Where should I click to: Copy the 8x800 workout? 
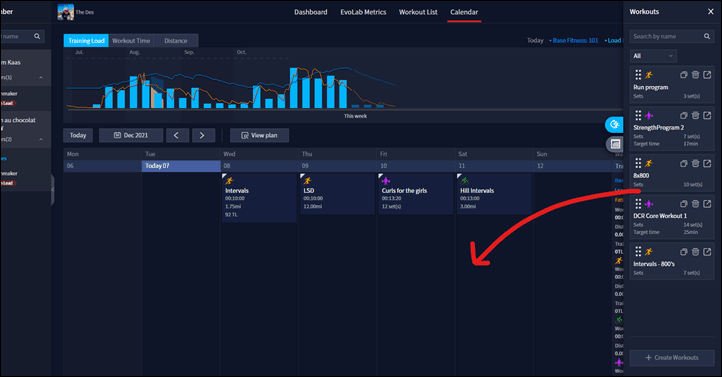(x=684, y=163)
